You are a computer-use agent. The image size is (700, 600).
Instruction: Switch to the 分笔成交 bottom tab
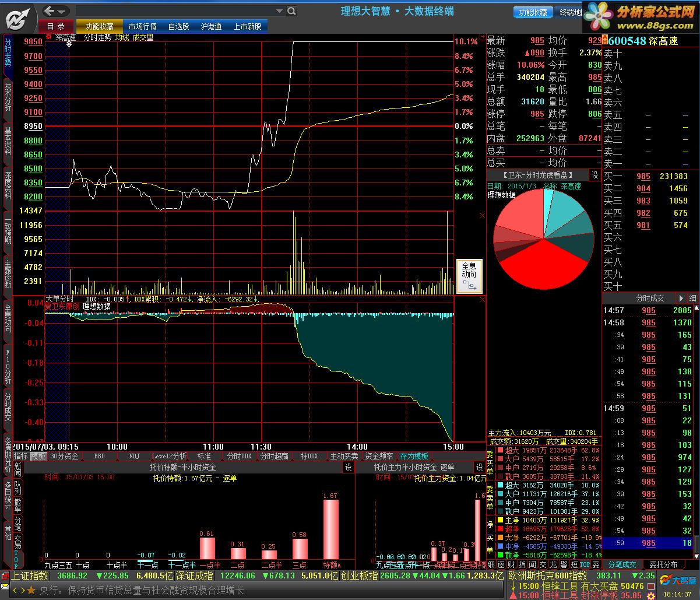coord(622,564)
